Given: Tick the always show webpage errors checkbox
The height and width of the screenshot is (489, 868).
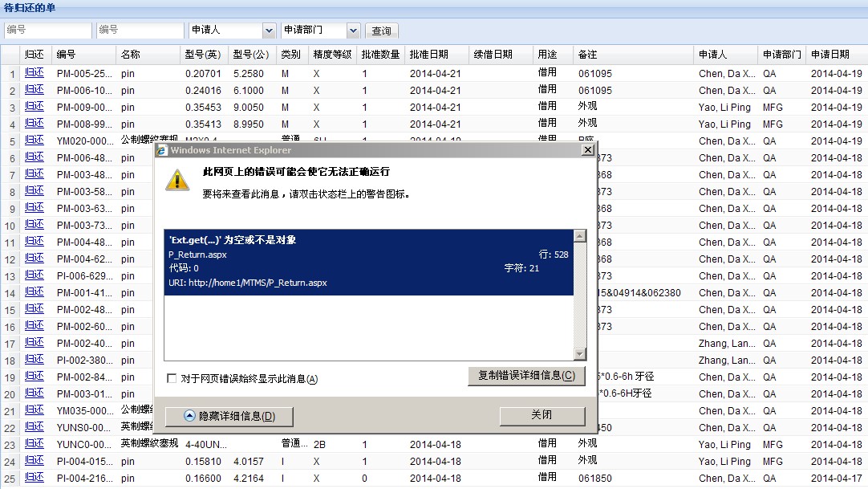Looking at the screenshot, I should [x=172, y=379].
